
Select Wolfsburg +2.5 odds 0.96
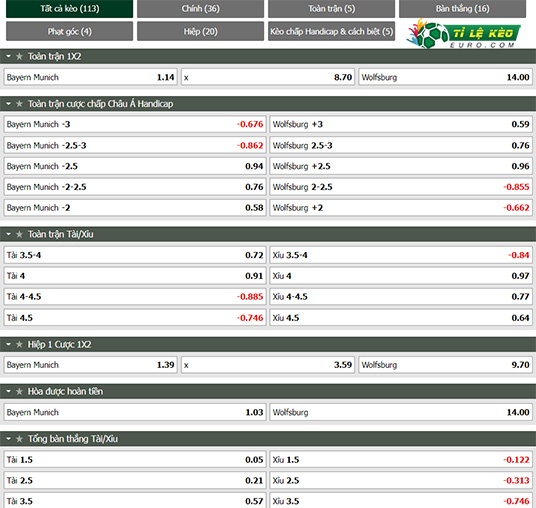coord(401,166)
